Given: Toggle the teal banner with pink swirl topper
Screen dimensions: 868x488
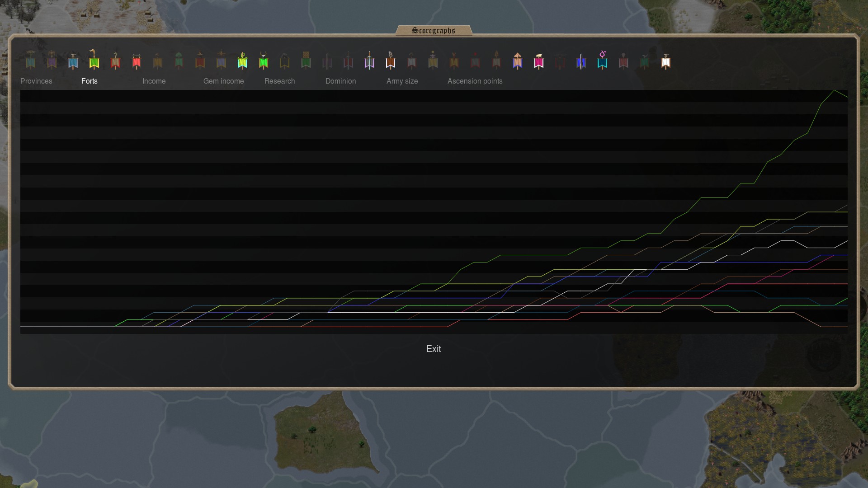Looking at the screenshot, I should pos(602,60).
